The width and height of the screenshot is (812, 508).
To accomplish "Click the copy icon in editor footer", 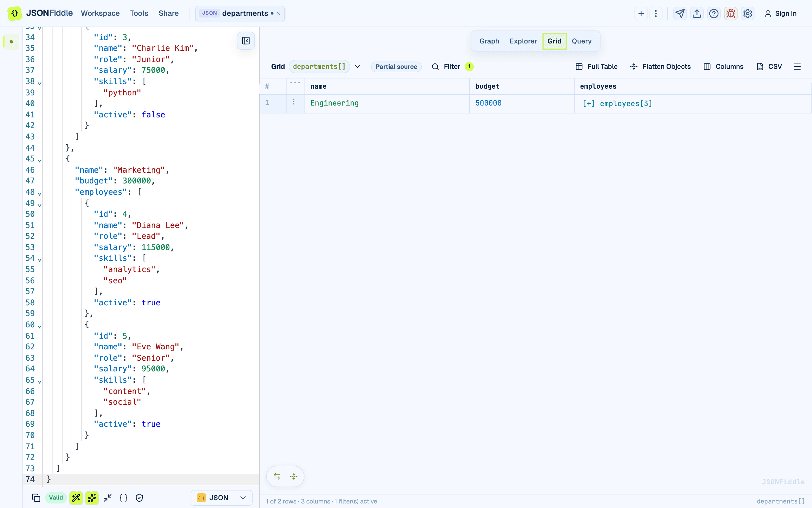I will (36, 498).
